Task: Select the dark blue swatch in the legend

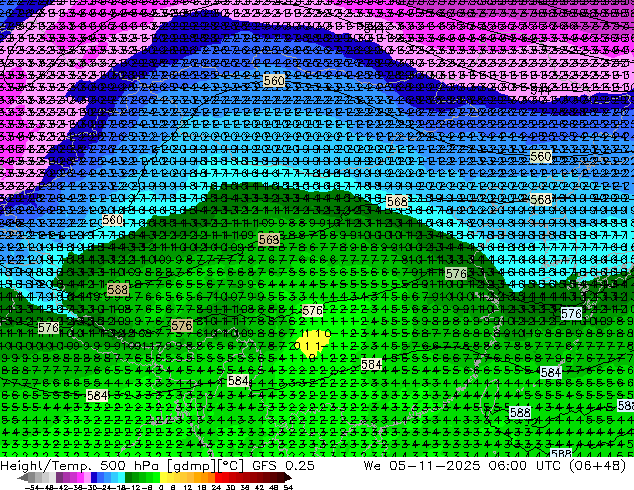Action: coord(94,477)
